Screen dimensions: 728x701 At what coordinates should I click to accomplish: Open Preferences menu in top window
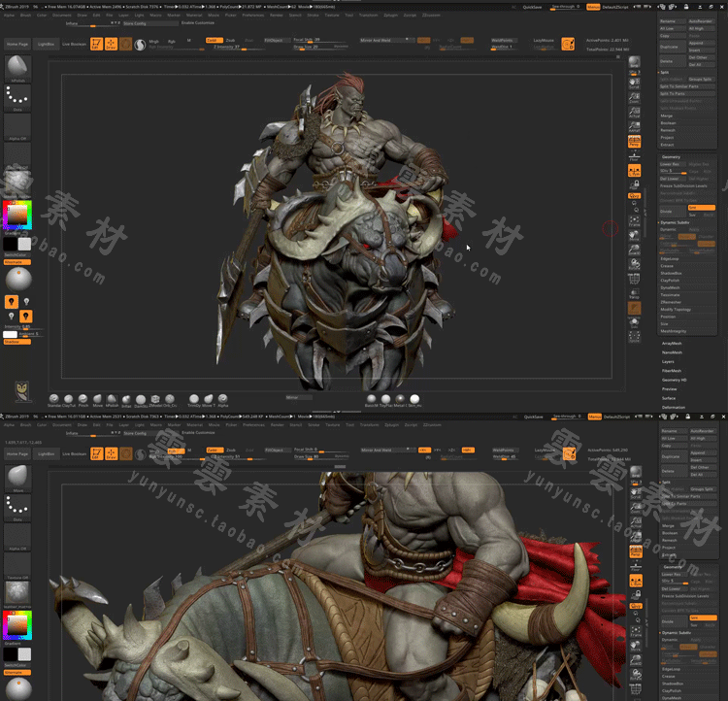(253, 15)
